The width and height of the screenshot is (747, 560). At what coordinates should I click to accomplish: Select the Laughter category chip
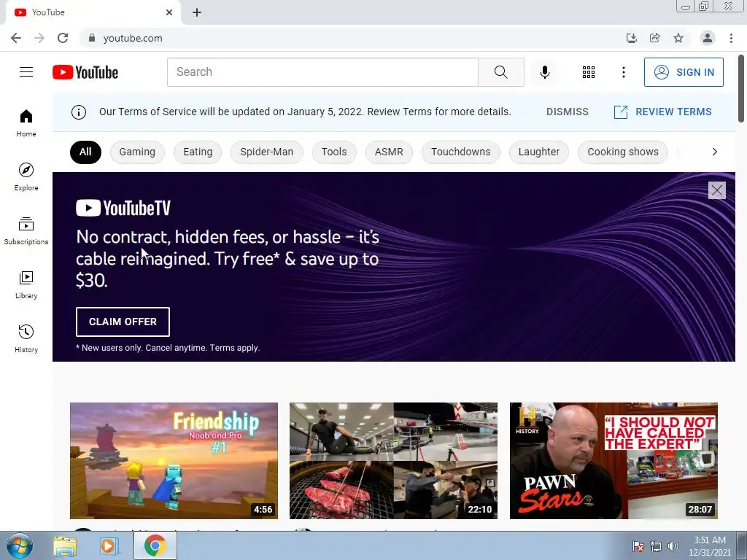point(539,152)
